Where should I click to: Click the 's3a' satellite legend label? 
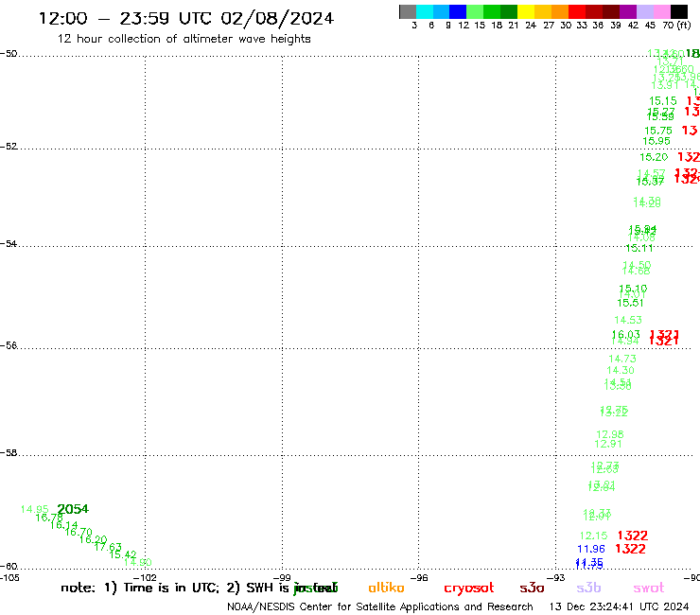(532, 588)
